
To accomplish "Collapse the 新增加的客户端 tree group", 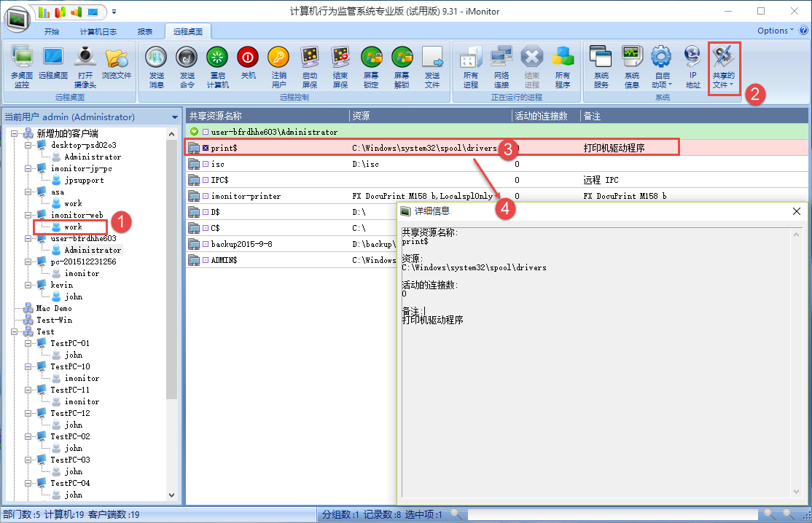I will [15, 133].
